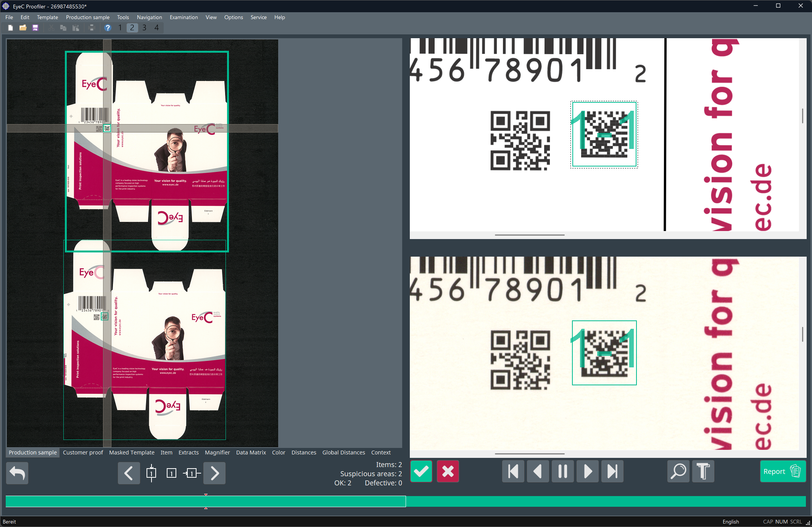Click the marked data matrix in the upper view
Image resolution: width=812 pixels, height=527 pixels.
tap(604, 134)
